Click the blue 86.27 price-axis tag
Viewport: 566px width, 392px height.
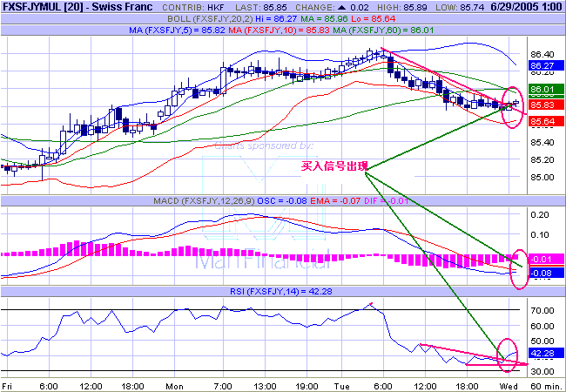(x=546, y=65)
